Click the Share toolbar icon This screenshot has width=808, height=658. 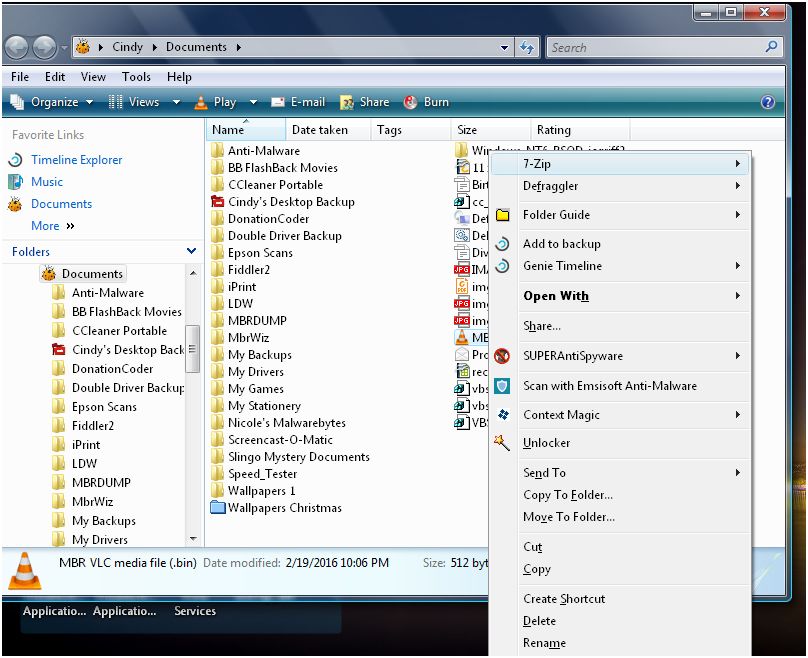(347, 103)
